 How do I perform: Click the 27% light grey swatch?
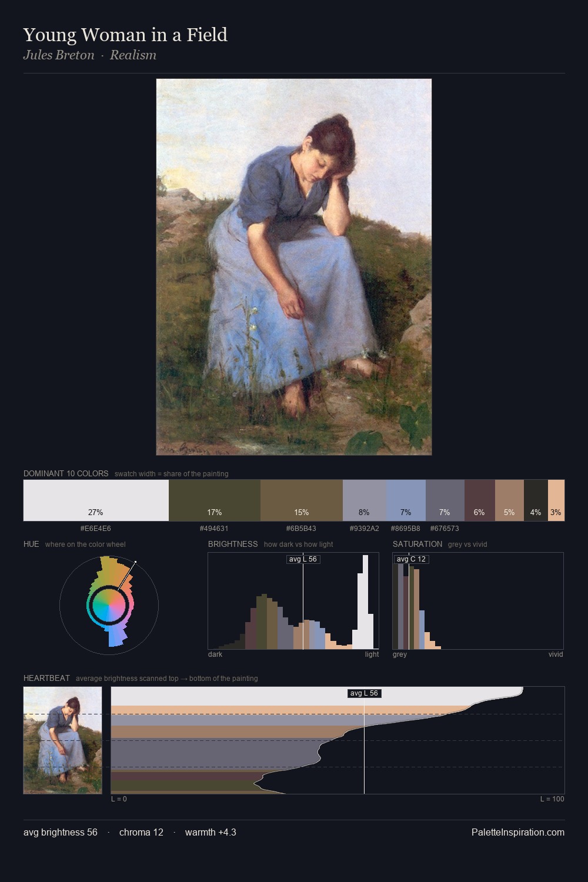coord(96,500)
